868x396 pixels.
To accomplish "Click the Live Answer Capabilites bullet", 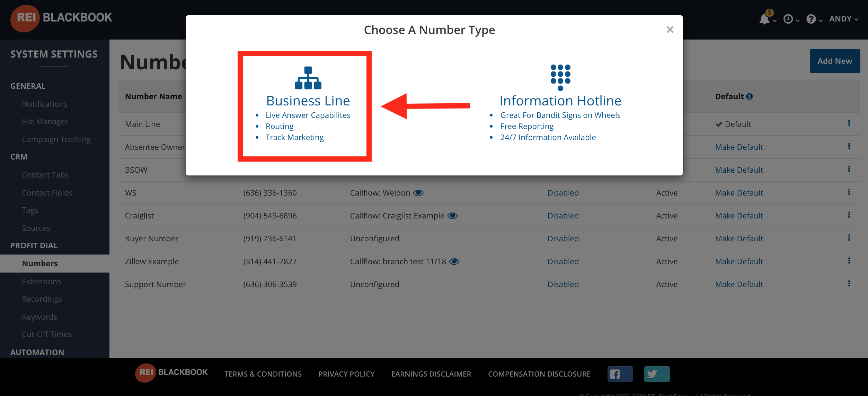I will coord(308,115).
